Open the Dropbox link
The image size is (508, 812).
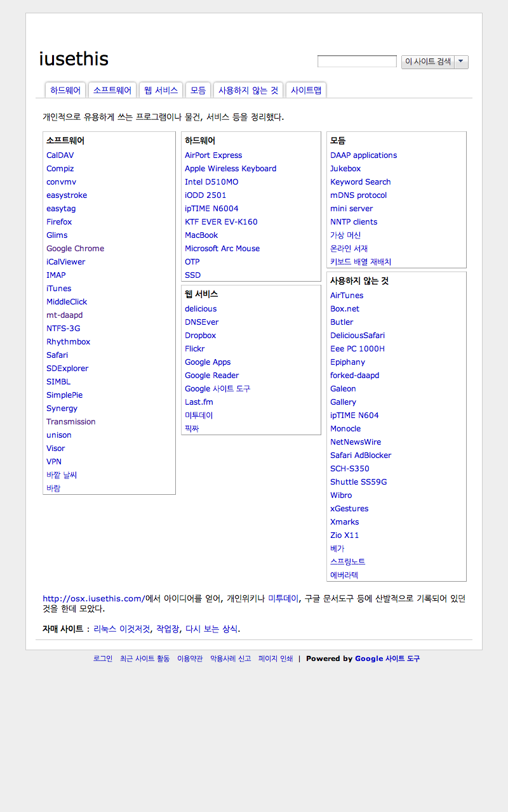pos(201,336)
